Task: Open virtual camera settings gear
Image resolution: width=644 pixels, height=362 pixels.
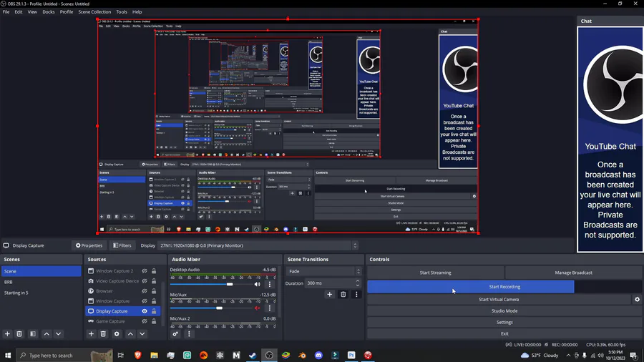Action: pos(637,300)
